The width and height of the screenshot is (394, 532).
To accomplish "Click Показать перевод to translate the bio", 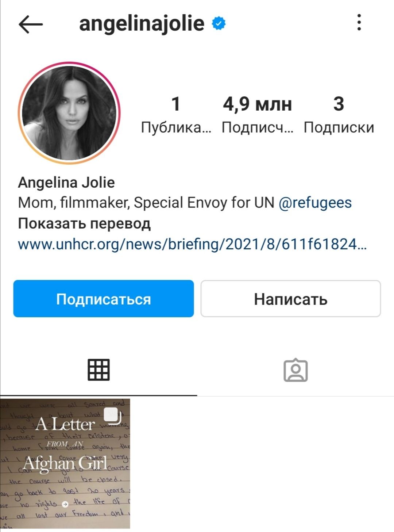I will (84, 223).
